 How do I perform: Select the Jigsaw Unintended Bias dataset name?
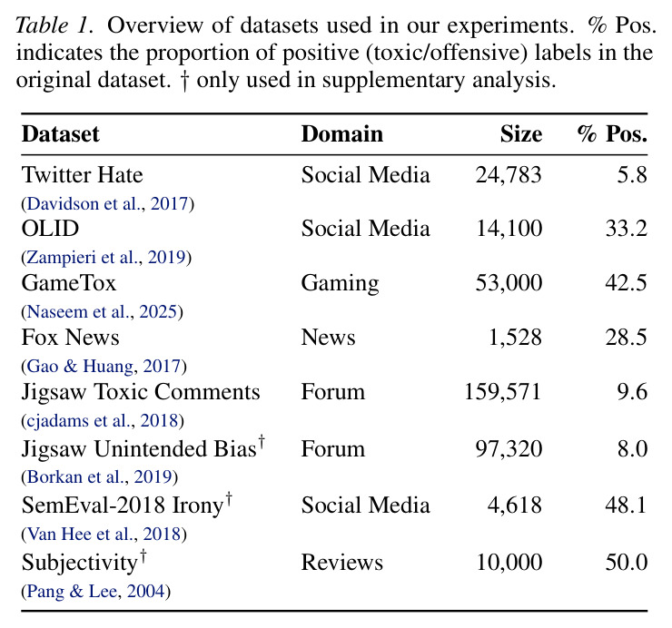point(139,448)
